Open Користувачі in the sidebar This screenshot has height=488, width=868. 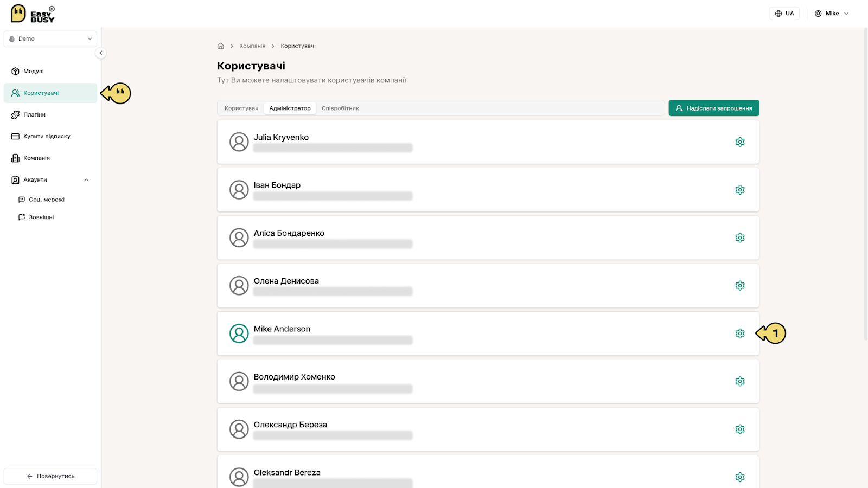(x=50, y=93)
